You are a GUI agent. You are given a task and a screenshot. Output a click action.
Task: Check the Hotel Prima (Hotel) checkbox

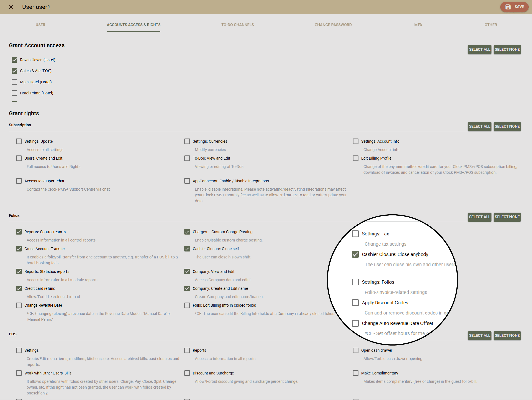(x=14, y=93)
